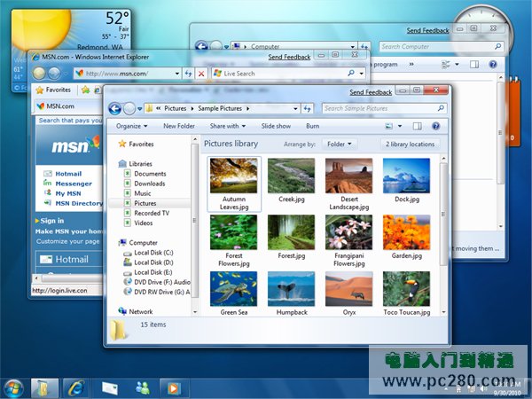
Task: Open Windows Live Messenger taskbar icon
Action: click(143, 388)
